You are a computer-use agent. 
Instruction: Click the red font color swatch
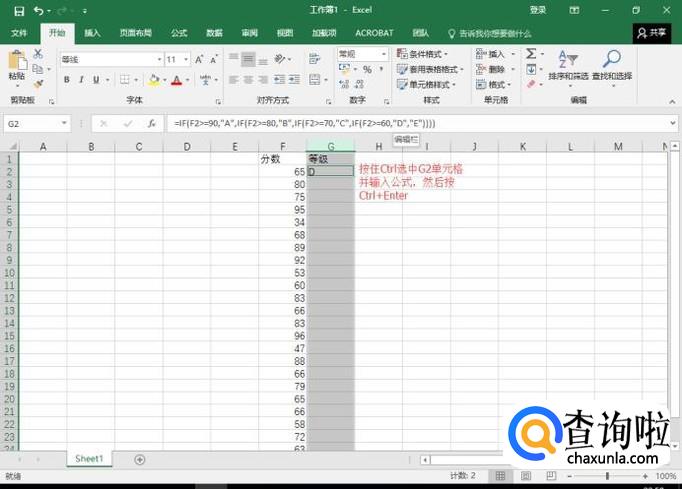pyautogui.click(x=177, y=80)
